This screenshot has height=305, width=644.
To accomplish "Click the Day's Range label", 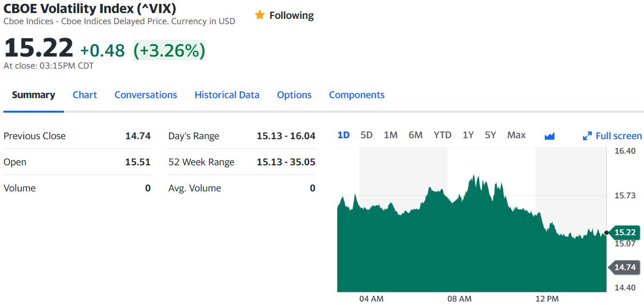I will point(194,136).
